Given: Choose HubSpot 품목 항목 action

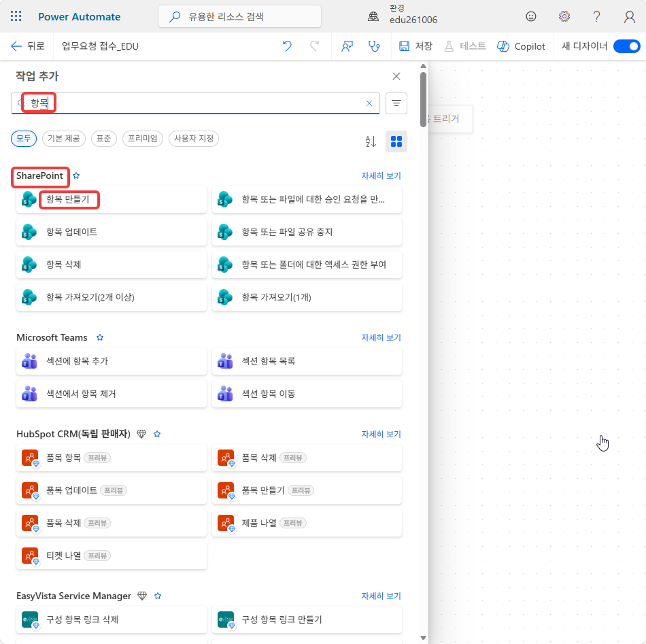Looking at the screenshot, I should 112,458.
